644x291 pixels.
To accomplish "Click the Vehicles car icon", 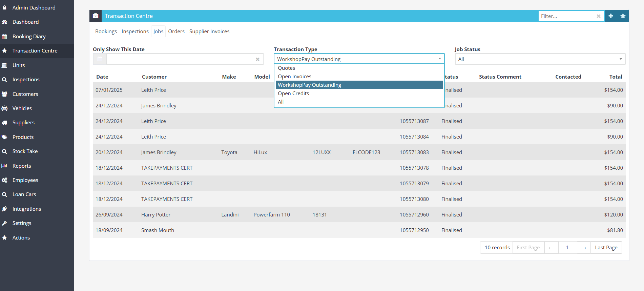I will 4,108.
